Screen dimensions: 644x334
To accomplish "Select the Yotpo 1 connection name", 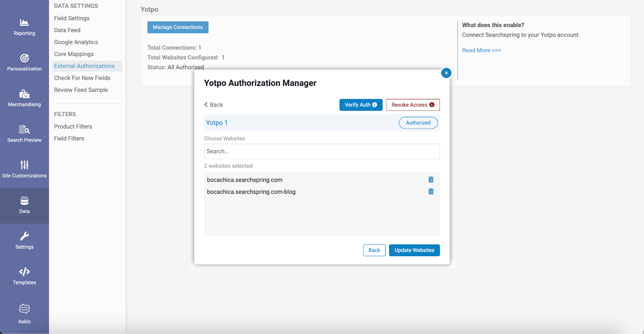I will click(x=217, y=123).
